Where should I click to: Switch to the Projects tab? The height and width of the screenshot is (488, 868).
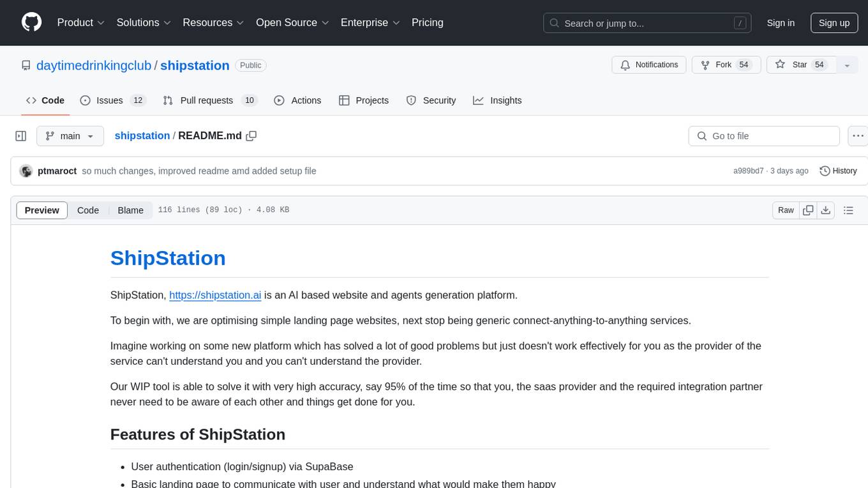364,100
